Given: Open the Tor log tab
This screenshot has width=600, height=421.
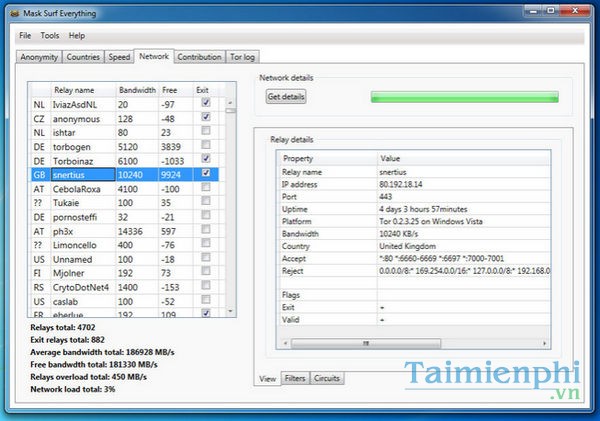Looking at the screenshot, I should point(243,57).
